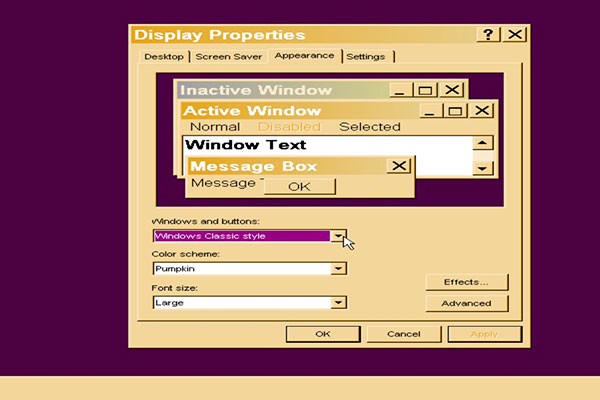
Task: Open the Screen Saver tab
Action: point(228,57)
